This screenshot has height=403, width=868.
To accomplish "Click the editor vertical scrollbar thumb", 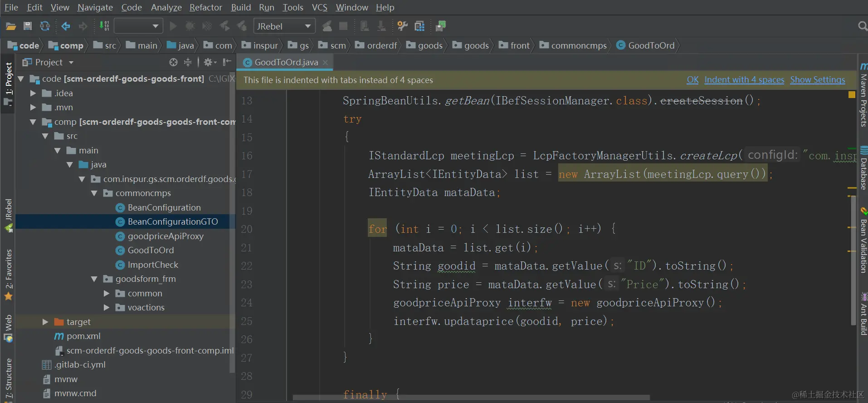I will (853, 260).
